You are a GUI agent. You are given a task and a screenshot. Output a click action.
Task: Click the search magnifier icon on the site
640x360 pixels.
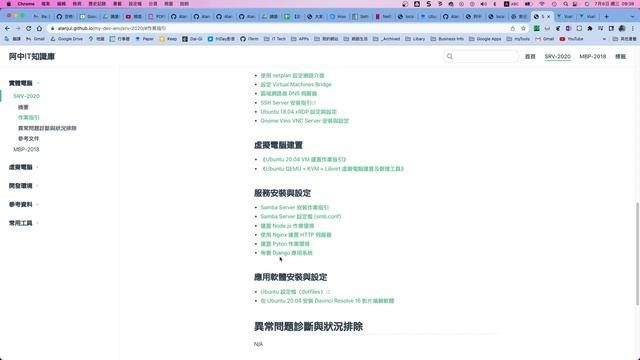coord(450,56)
